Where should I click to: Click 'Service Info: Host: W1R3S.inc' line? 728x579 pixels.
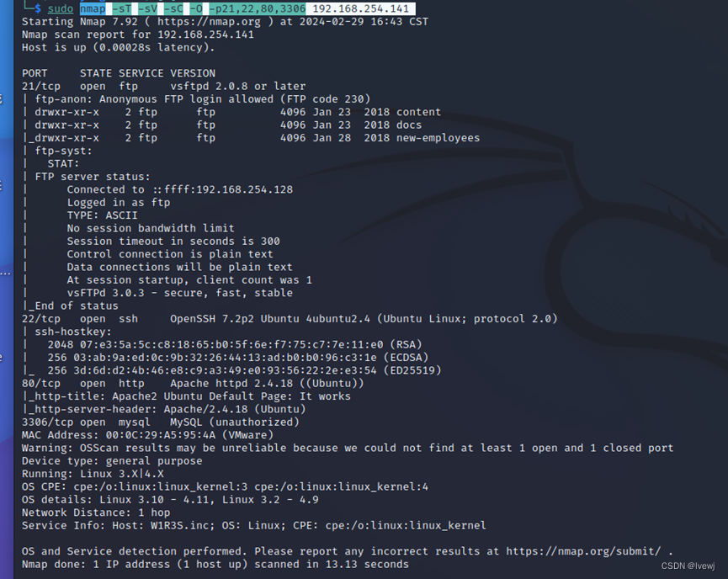(254, 526)
